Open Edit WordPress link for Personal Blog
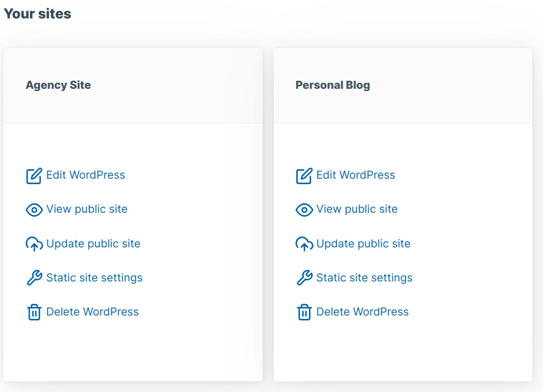543x392 pixels. [355, 175]
